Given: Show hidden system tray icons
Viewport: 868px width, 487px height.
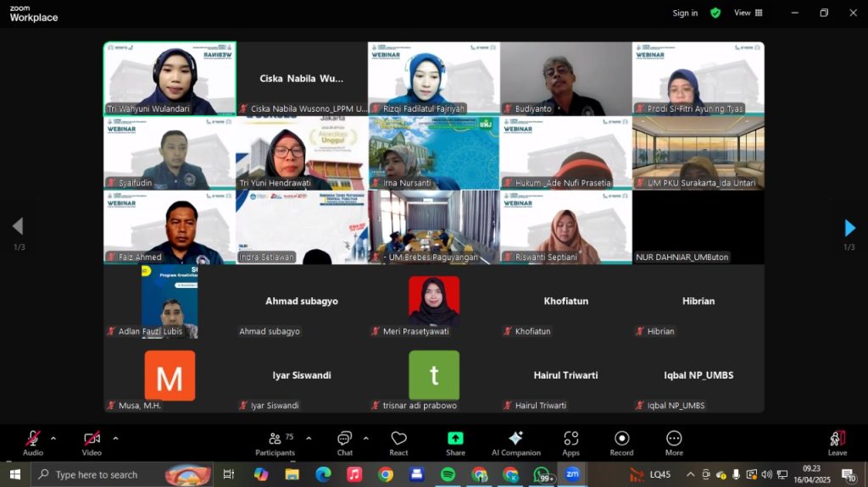Looking at the screenshot, I should (690, 474).
